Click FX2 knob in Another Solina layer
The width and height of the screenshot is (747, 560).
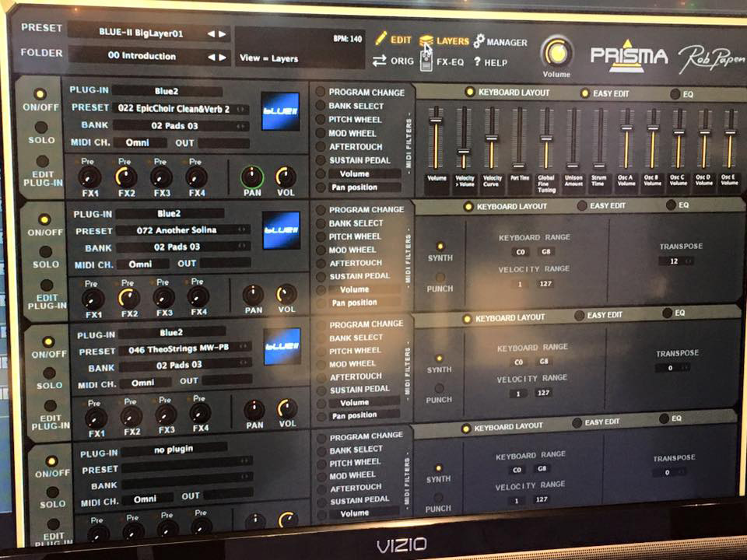pyautogui.click(x=128, y=299)
